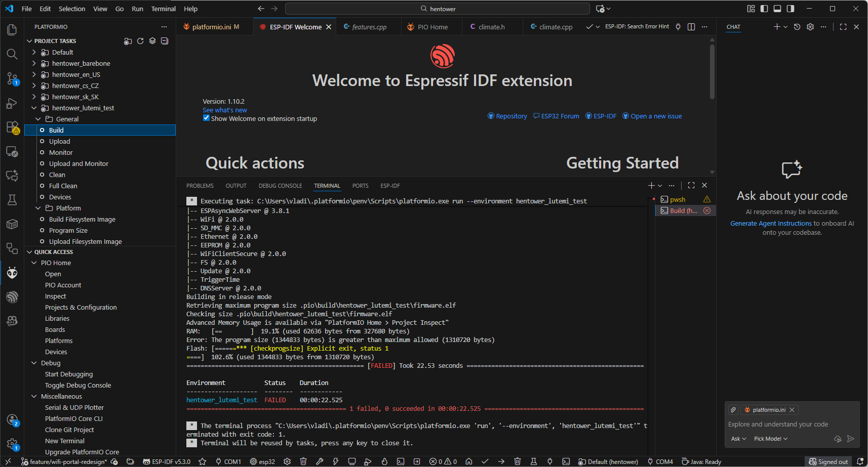868x467 pixels.
Task: Open notifications bell in status bar
Action: 860,461
